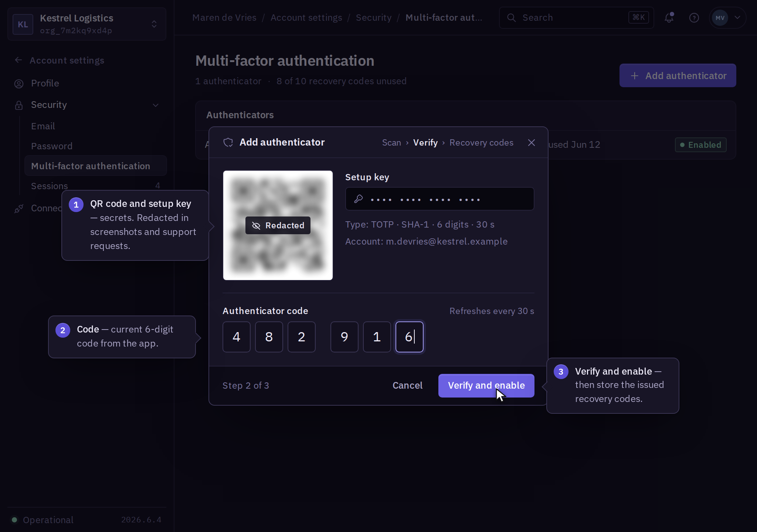This screenshot has height=532, width=757.
Task: Select the Verify step
Action: pyautogui.click(x=425, y=143)
